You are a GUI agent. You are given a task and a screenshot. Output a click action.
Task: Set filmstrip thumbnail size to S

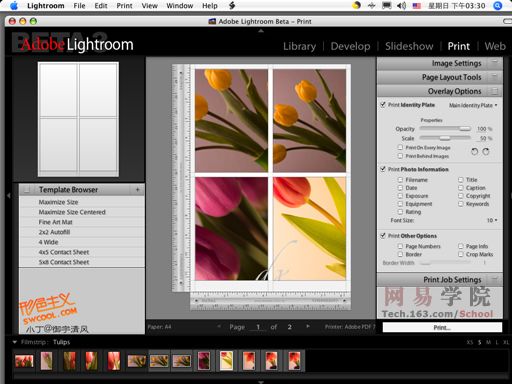coord(480,342)
